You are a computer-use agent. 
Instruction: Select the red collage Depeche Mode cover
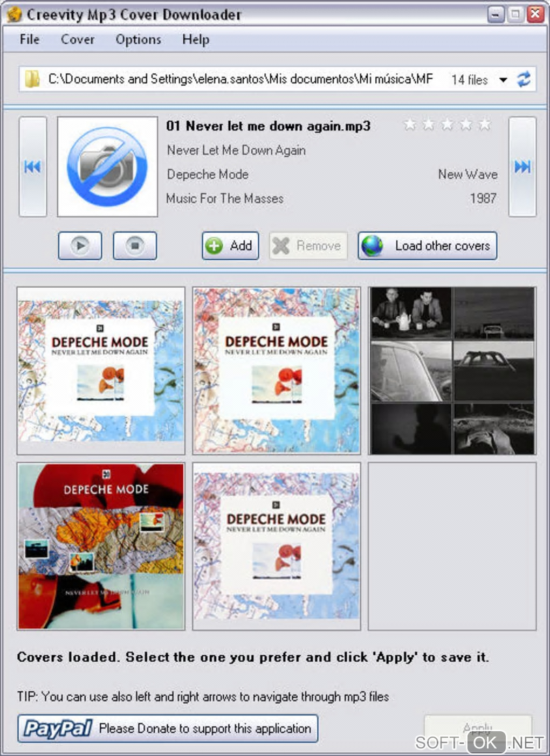[101, 546]
